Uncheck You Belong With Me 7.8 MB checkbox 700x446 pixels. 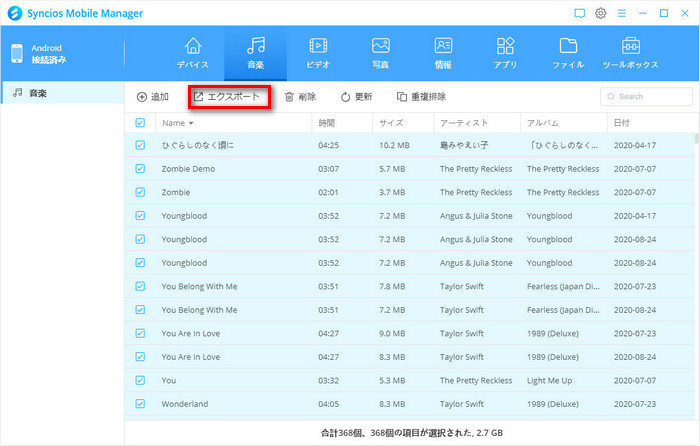(x=140, y=286)
